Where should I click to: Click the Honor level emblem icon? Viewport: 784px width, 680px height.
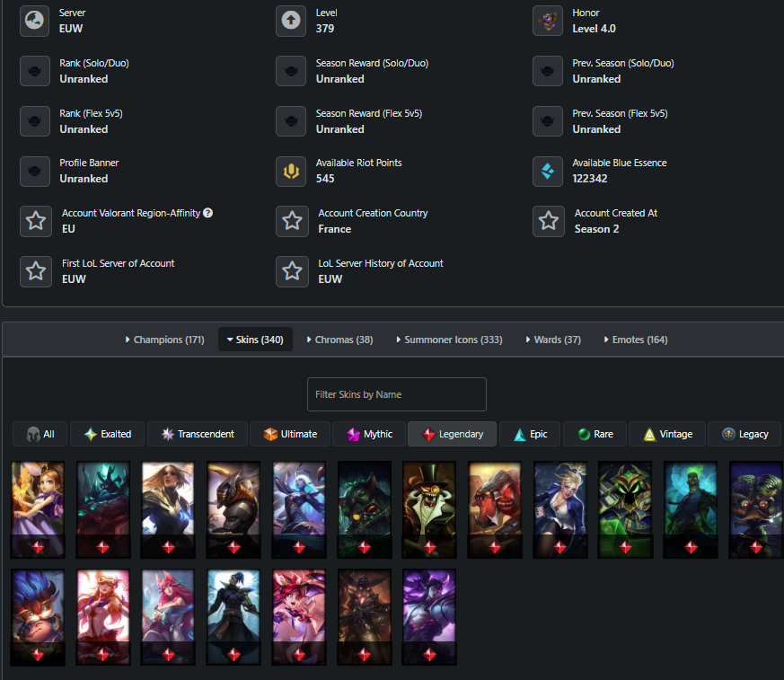click(548, 21)
